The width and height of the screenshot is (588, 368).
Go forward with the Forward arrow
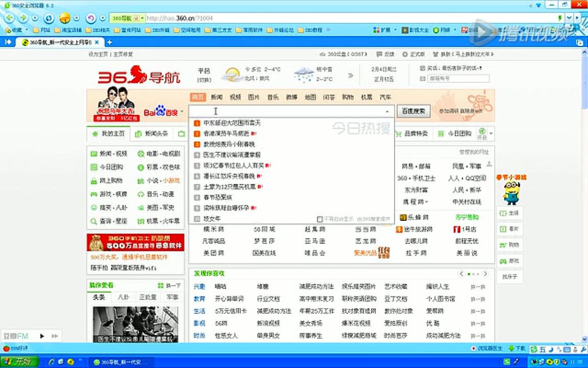pos(23,18)
